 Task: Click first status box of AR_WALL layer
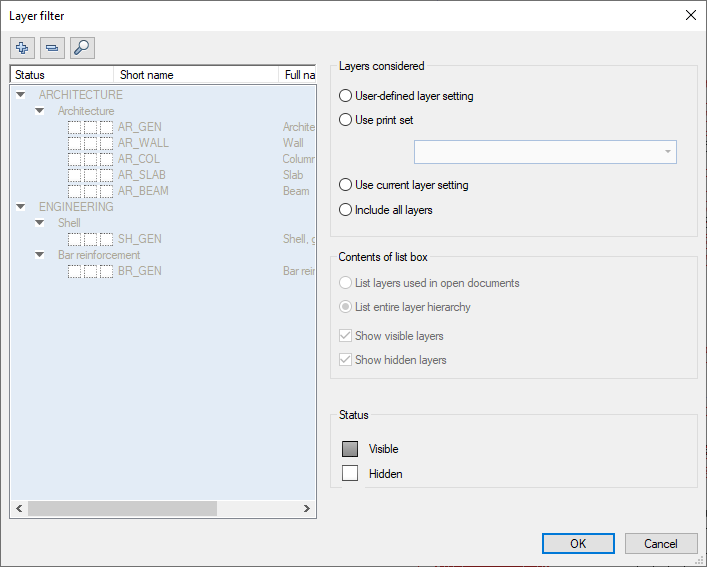tap(74, 143)
